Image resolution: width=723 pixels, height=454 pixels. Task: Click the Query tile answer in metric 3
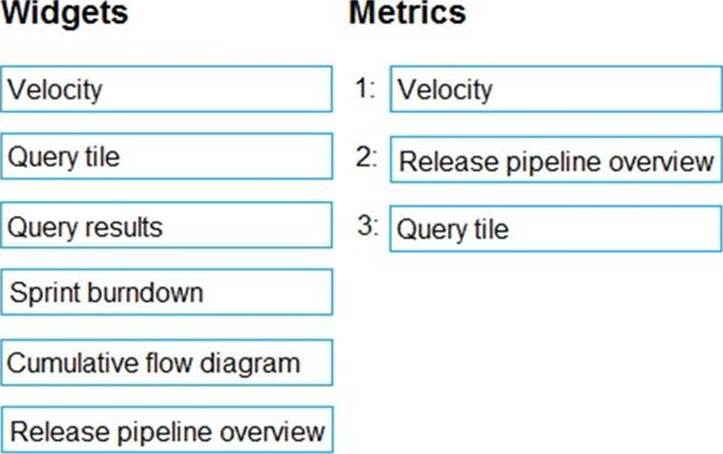click(555, 229)
